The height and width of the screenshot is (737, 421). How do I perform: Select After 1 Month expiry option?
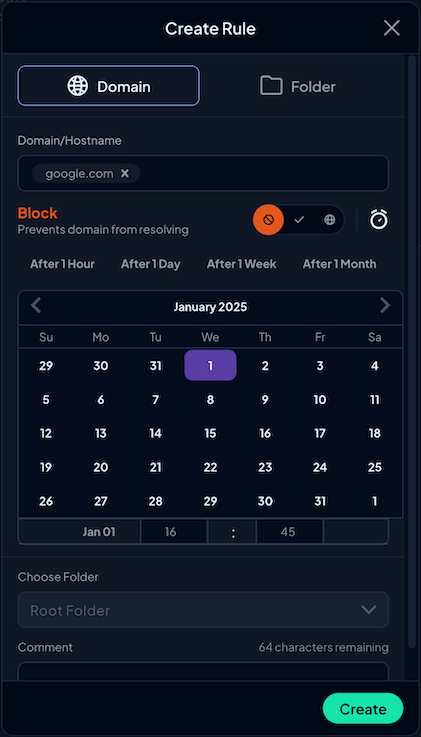pos(339,264)
